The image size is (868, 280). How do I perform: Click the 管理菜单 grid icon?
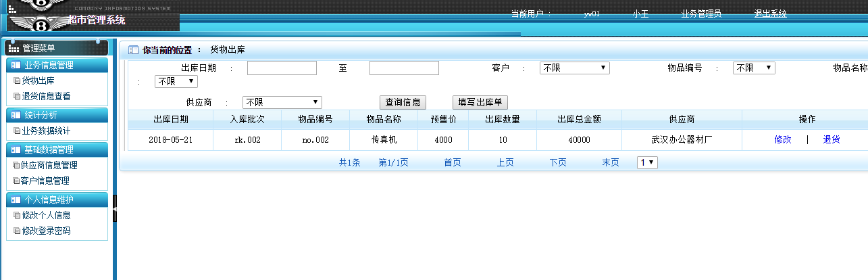(14, 48)
